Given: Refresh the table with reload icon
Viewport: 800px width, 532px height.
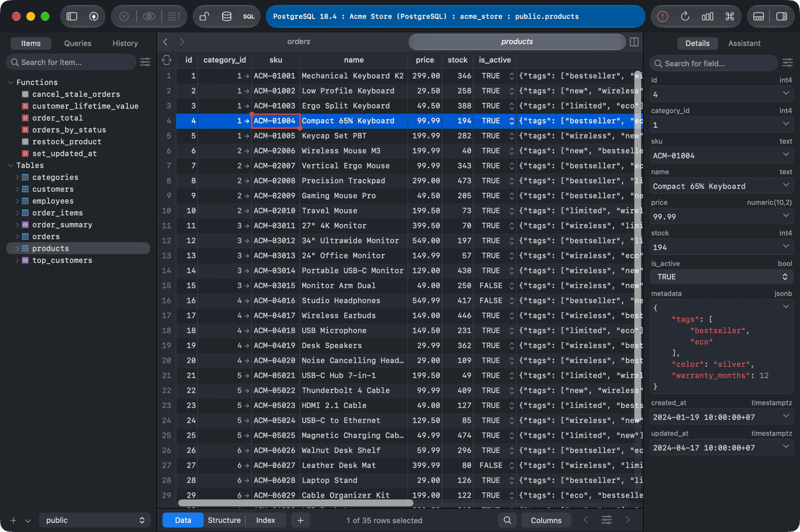Looking at the screenshot, I should tap(685, 16).
